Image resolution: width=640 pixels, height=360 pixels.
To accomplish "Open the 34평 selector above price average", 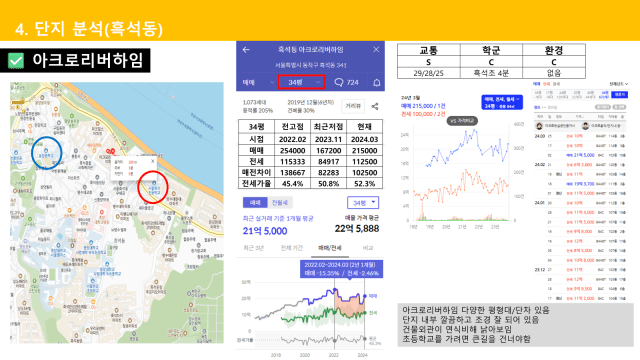I will pyautogui.click(x=363, y=202).
